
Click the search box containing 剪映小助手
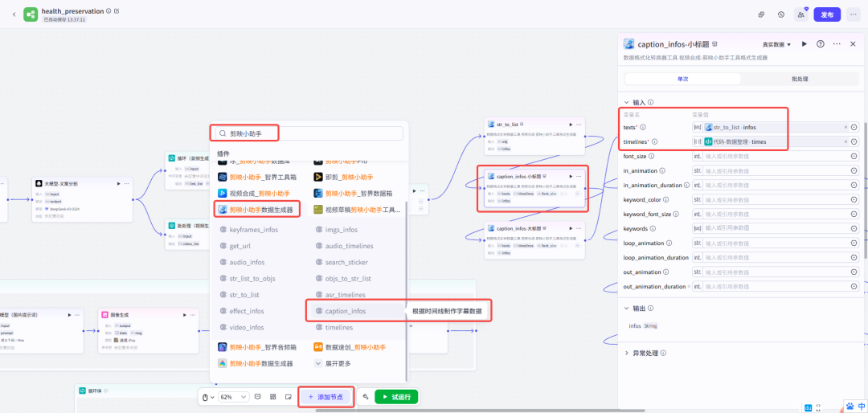[x=309, y=133]
